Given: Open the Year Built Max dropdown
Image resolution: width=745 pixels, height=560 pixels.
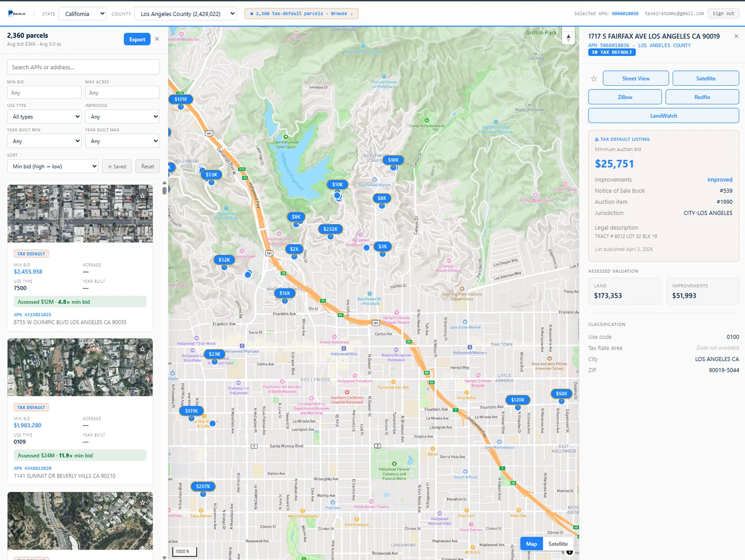Looking at the screenshot, I should (122, 141).
